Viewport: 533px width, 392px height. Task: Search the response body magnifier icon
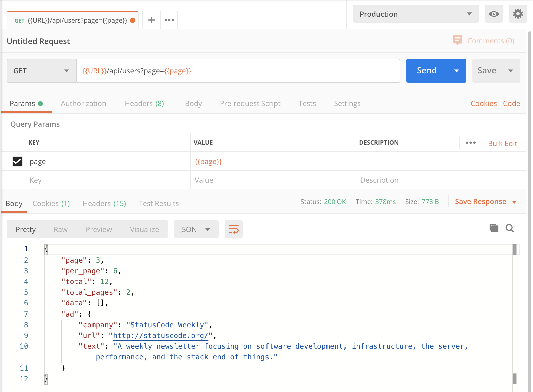[x=510, y=228]
